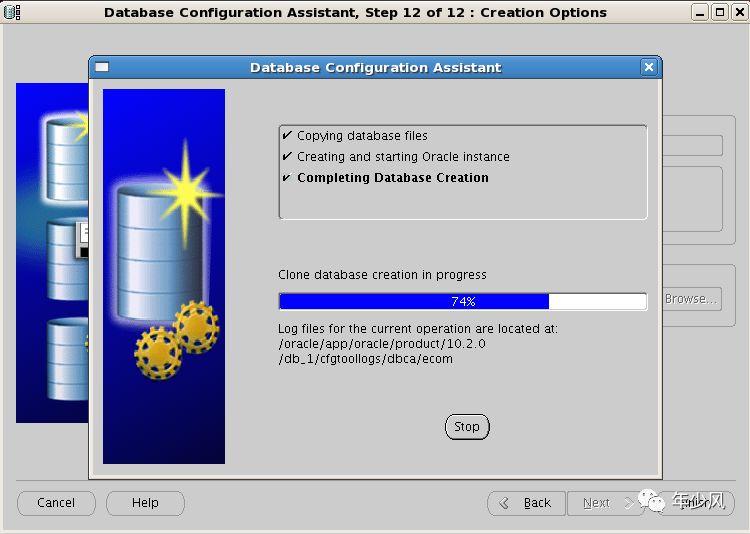This screenshot has width=750, height=534.
Task: Select the 'Copying database files' step
Action: point(362,136)
